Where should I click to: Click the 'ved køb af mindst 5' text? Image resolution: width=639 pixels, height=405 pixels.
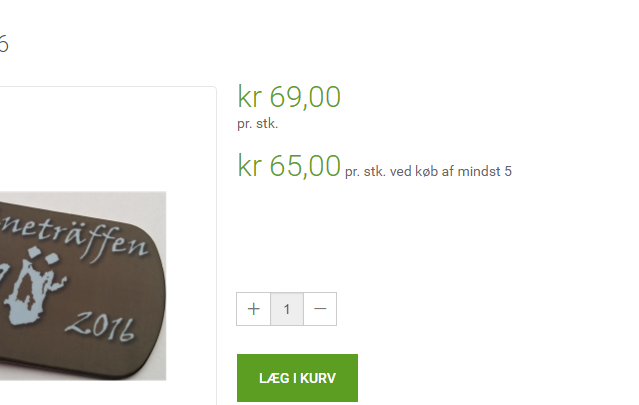(451, 172)
